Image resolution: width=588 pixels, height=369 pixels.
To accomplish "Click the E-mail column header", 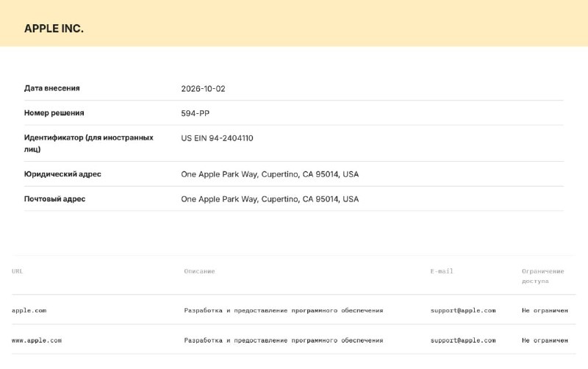I will [442, 271].
